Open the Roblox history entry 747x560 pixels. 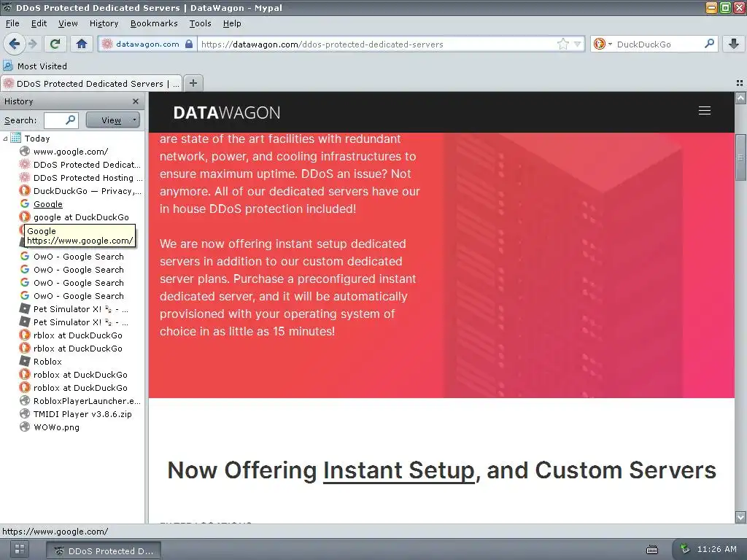pyautogui.click(x=41, y=362)
